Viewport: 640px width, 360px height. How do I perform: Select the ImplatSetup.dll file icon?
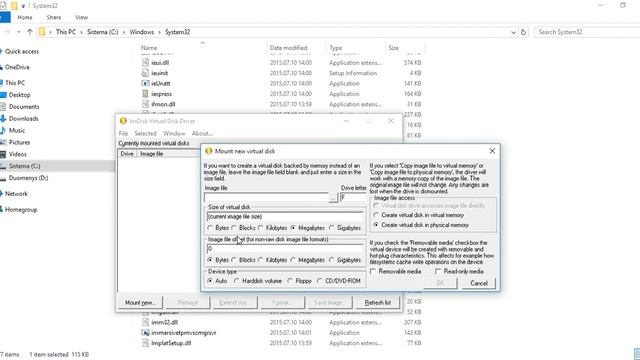pos(145,343)
